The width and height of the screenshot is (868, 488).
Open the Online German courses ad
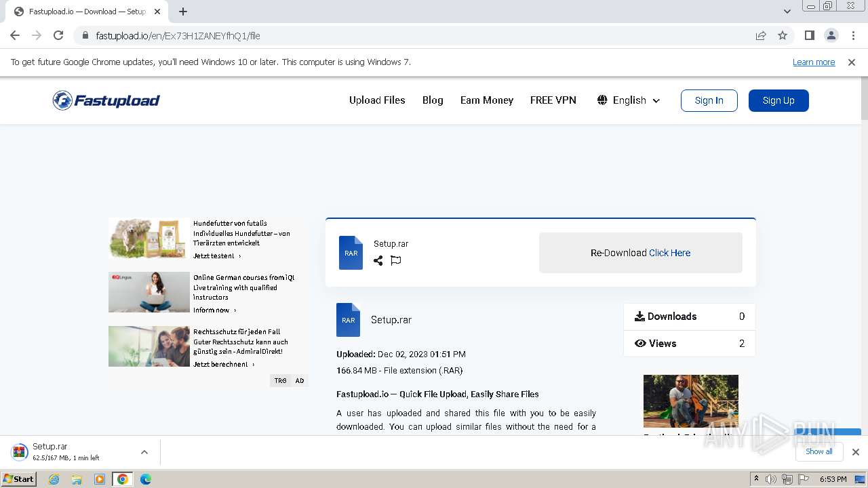click(243, 287)
